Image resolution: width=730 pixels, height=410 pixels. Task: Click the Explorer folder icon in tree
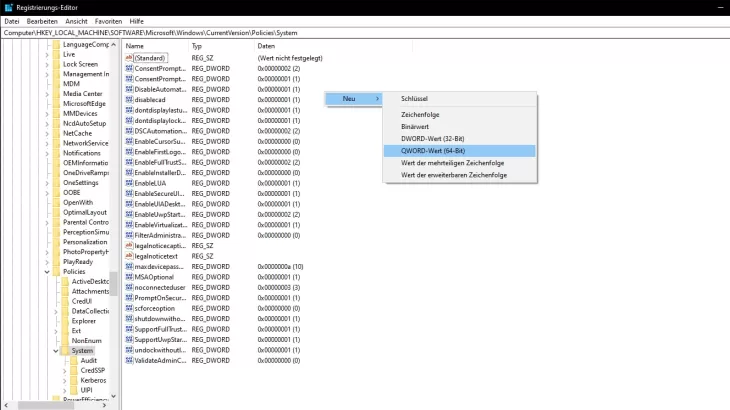(64, 321)
